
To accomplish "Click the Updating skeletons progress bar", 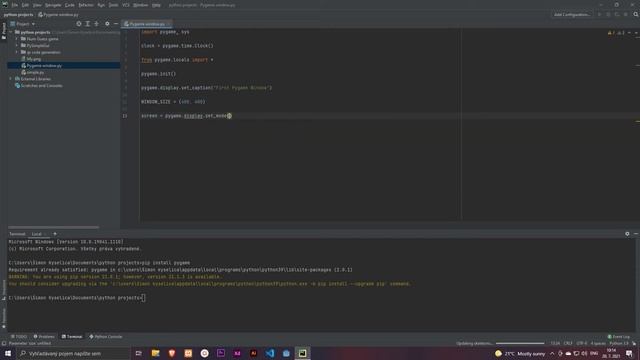I will (520, 343).
